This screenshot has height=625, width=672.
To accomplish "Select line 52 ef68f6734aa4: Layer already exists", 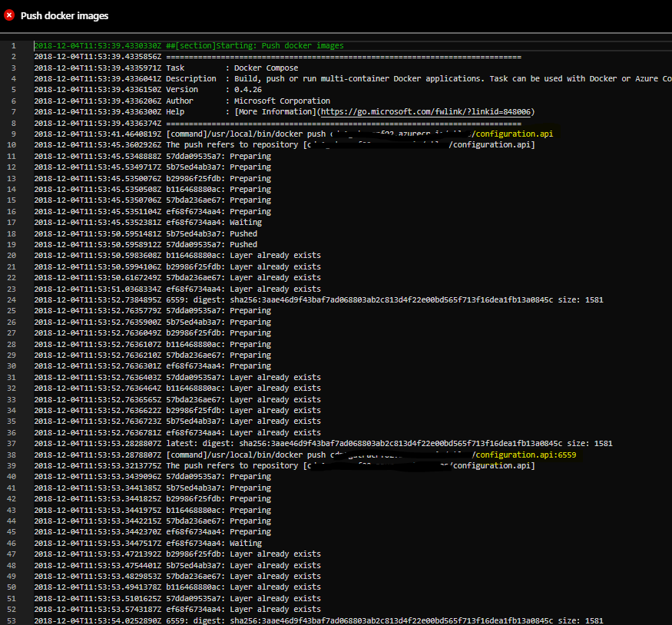I will click(x=177, y=609).
